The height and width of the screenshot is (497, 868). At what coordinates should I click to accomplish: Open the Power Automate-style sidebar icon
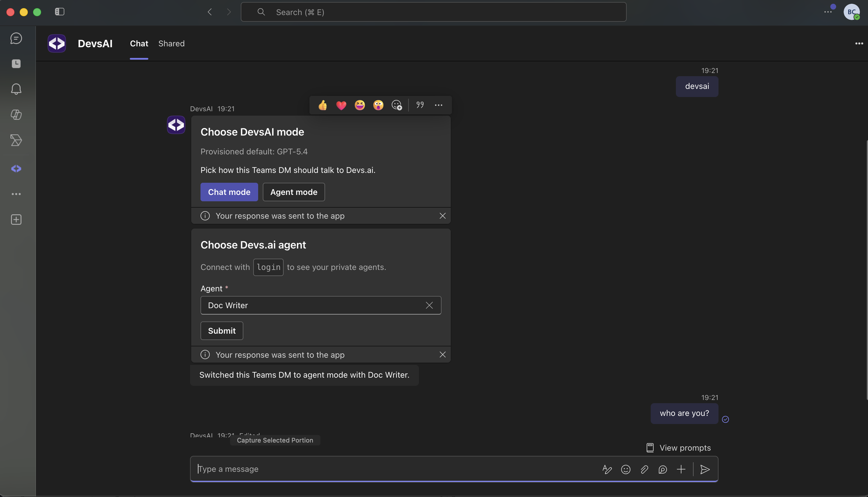point(16,140)
